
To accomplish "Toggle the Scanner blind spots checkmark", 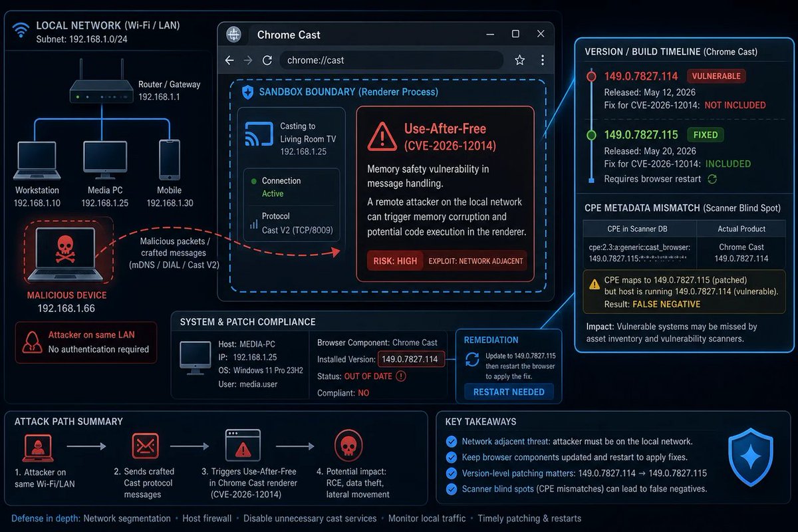I will (x=452, y=489).
